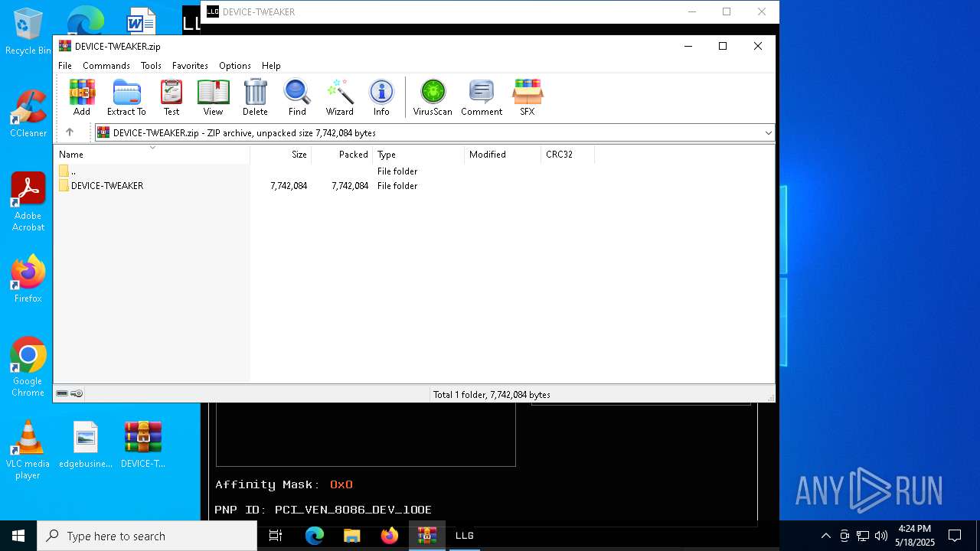Open the View tool in WinRAR

click(213, 98)
